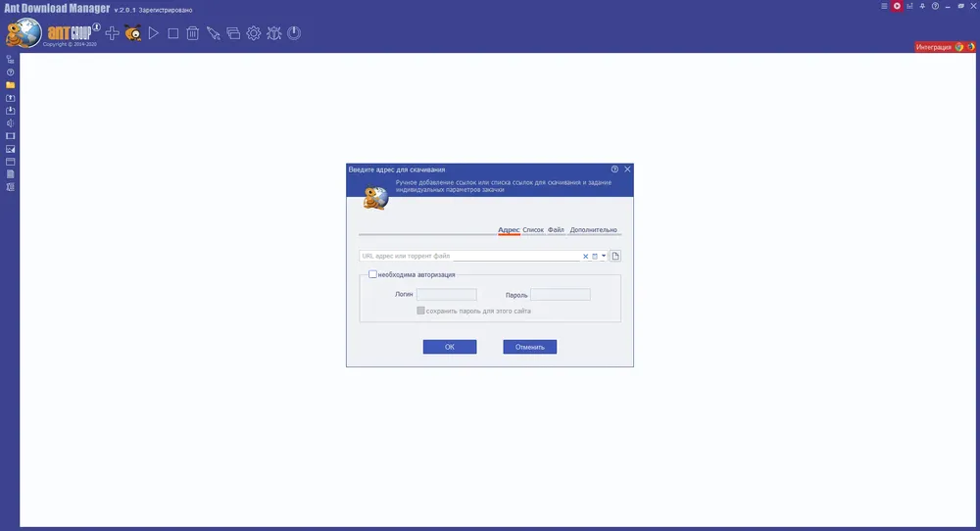Select the document category in the sidebar
This screenshot has height=531, width=980.
coord(10,174)
